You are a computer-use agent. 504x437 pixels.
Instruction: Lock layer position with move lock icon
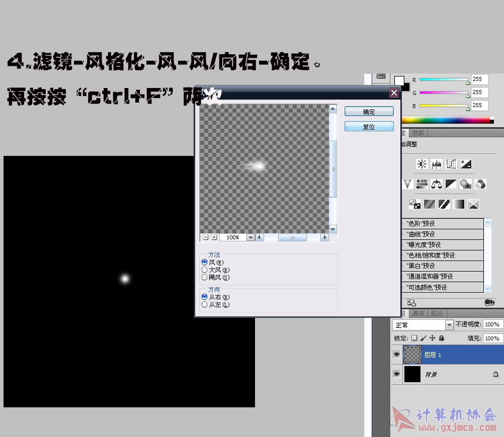pos(432,338)
